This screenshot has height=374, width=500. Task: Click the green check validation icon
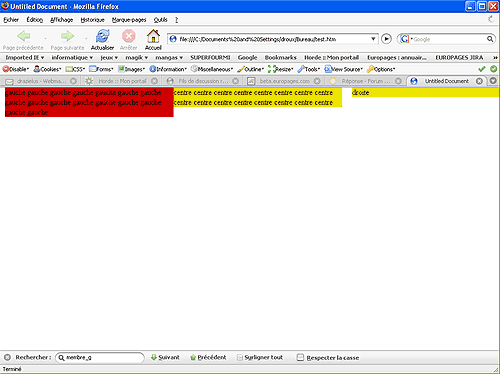[x=481, y=69]
